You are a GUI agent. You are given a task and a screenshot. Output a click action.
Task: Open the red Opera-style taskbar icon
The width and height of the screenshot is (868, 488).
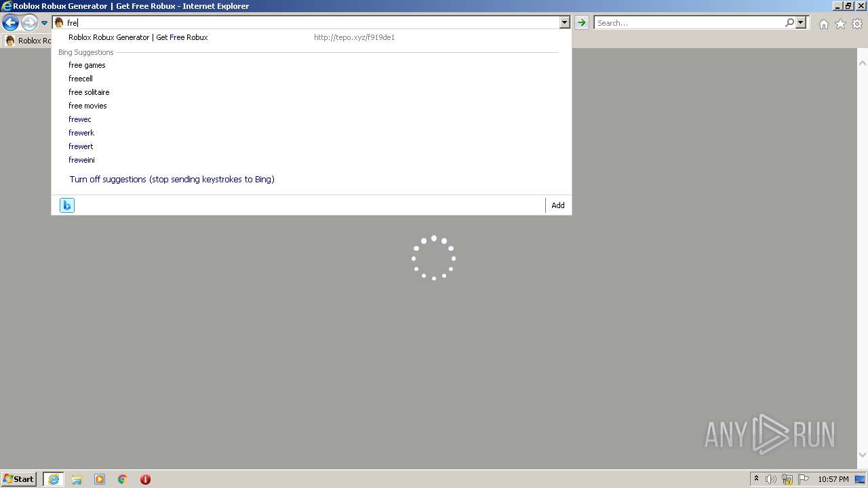tap(145, 479)
